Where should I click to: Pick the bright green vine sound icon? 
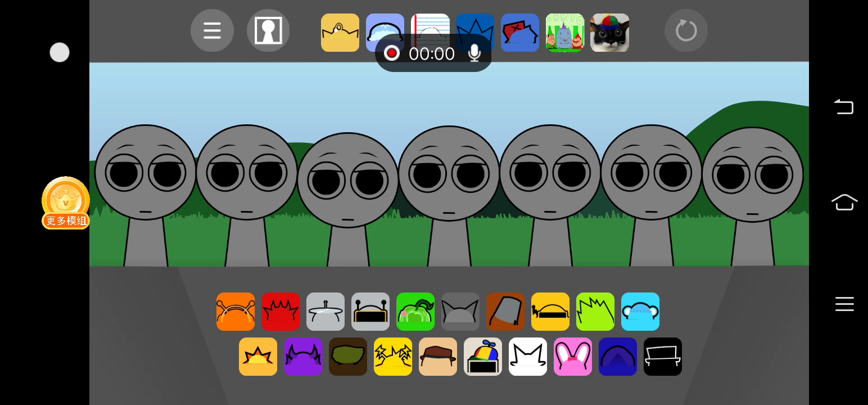point(415,312)
